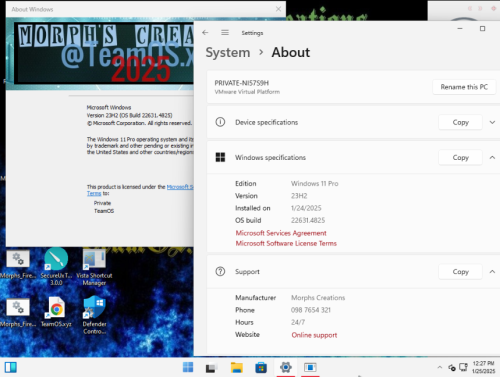Select the Hours value 24/7

(x=298, y=322)
